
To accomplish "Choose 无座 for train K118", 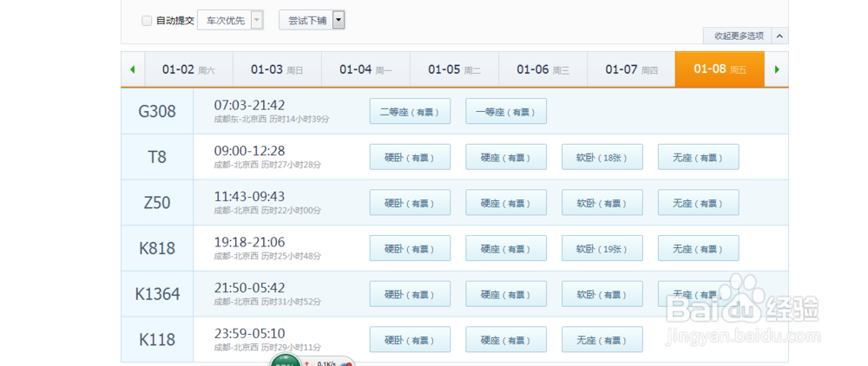I will (602, 339).
